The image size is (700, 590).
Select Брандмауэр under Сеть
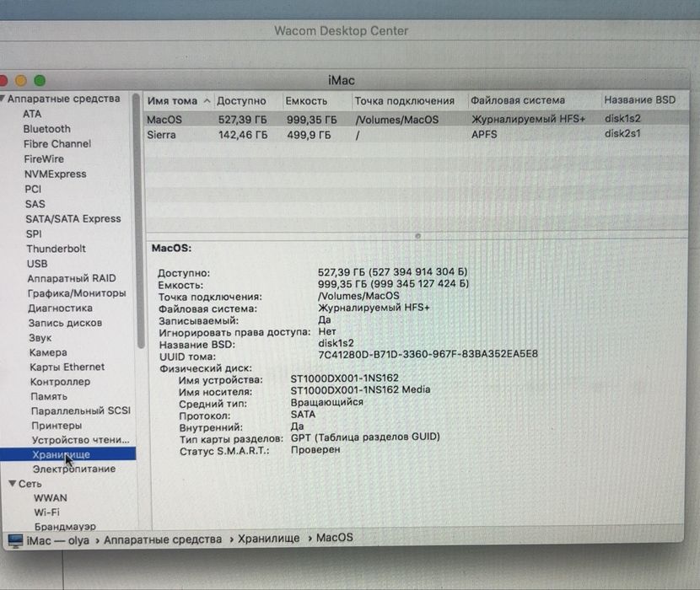point(65,526)
